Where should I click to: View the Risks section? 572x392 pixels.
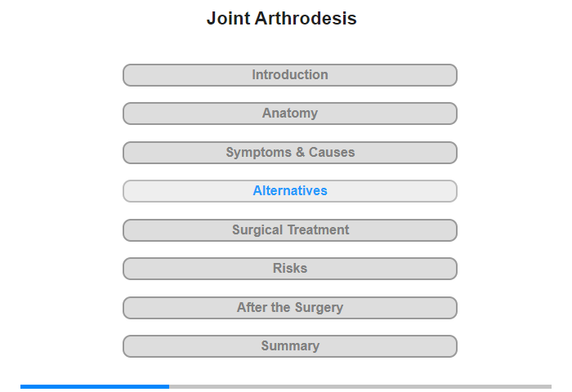289,269
